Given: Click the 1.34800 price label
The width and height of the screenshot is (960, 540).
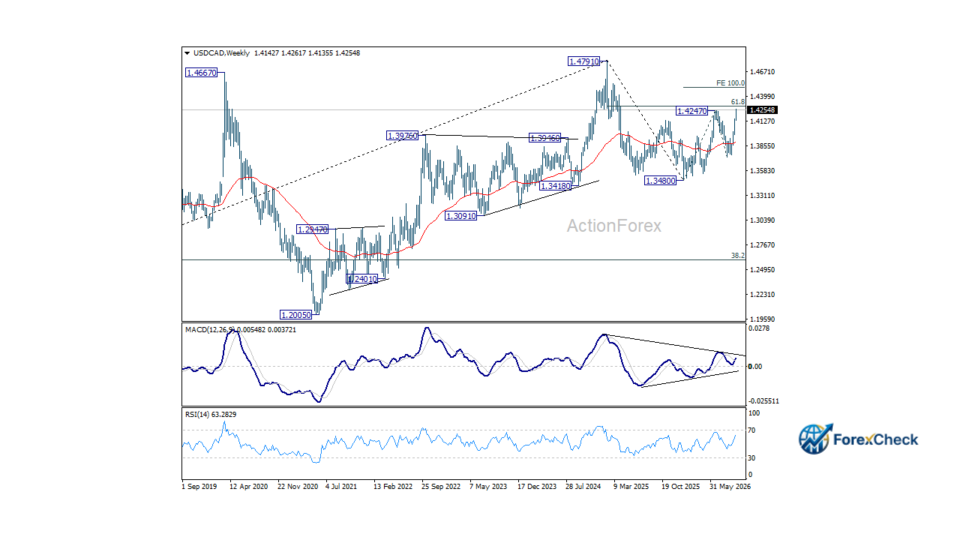Looking at the screenshot, I should click(x=661, y=181).
